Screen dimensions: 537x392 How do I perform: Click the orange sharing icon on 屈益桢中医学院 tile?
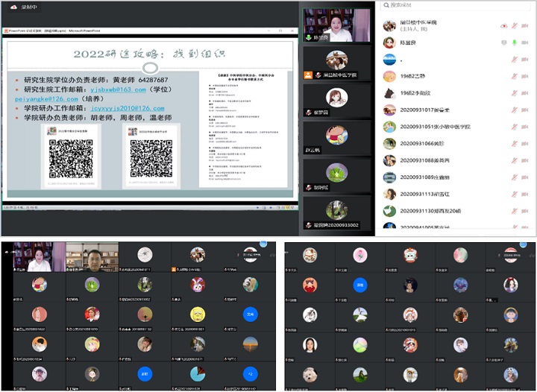pyautogui.click(x=307, y=75)
